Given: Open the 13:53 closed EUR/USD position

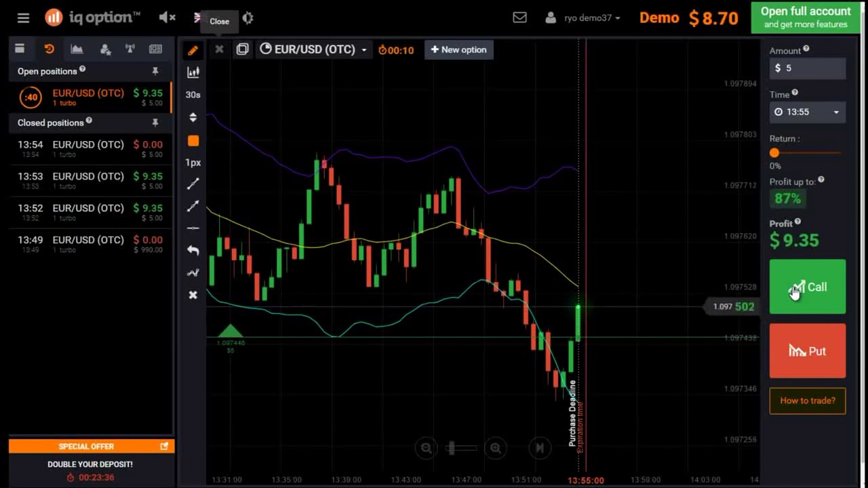Looking at the screenshot, I should 90,180.
